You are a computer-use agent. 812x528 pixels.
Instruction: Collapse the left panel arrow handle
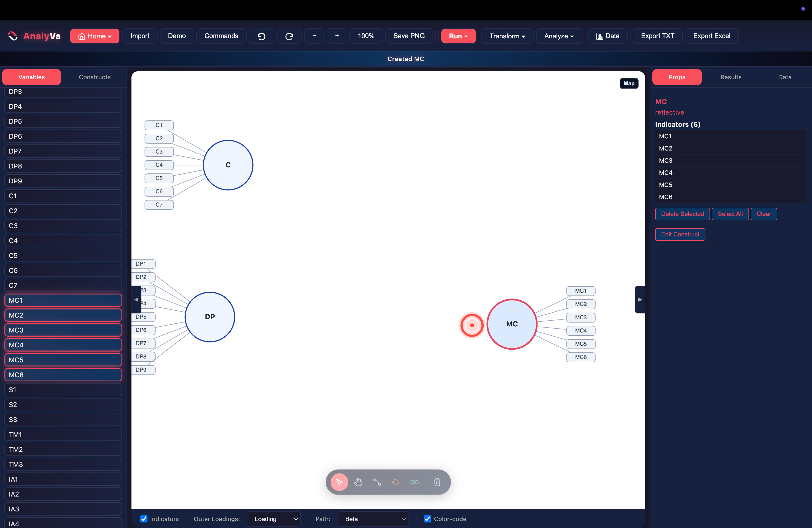(x=136, y=299)
